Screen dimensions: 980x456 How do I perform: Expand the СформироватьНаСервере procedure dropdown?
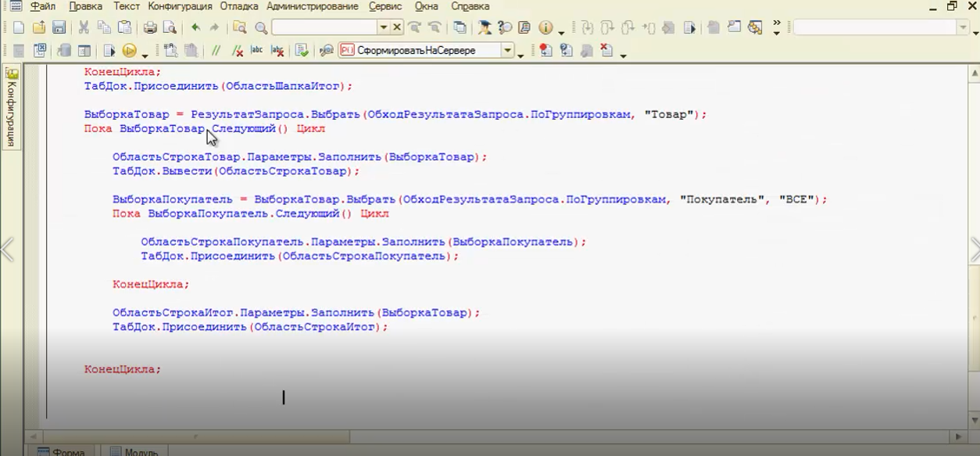click(508, 51)
